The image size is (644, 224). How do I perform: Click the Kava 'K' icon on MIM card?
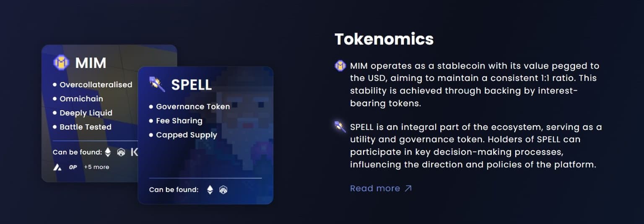pyautogui.click(x=134, y=152)
